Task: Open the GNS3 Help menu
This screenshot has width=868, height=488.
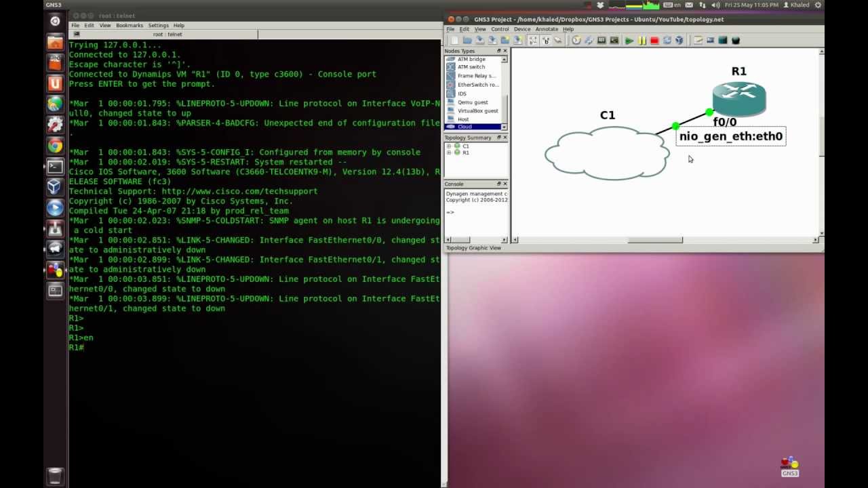Action: point(568,29)
